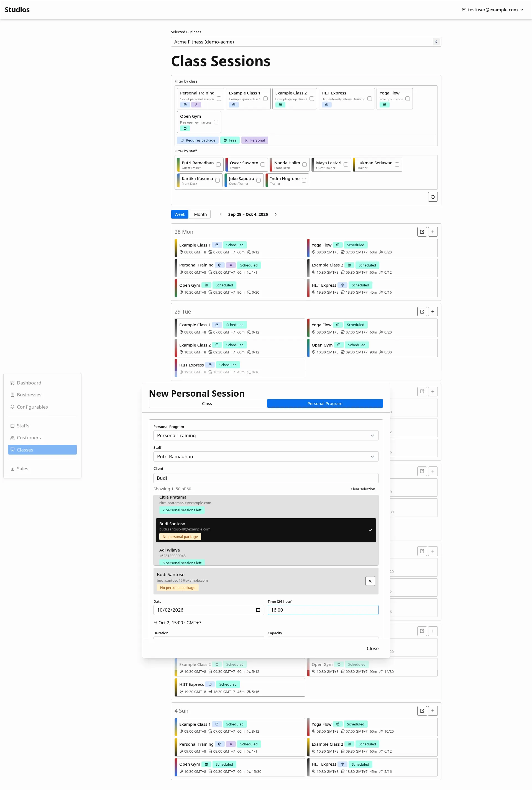
Task: Check the HIIT Express class filter
Action: click(x=369, y=99)
